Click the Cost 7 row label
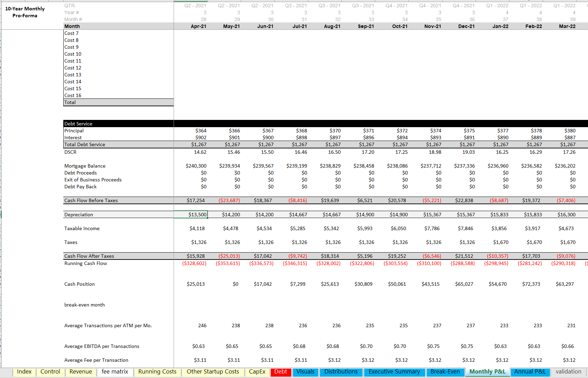Viewport: 588px width, 378px height. [71, 33]
